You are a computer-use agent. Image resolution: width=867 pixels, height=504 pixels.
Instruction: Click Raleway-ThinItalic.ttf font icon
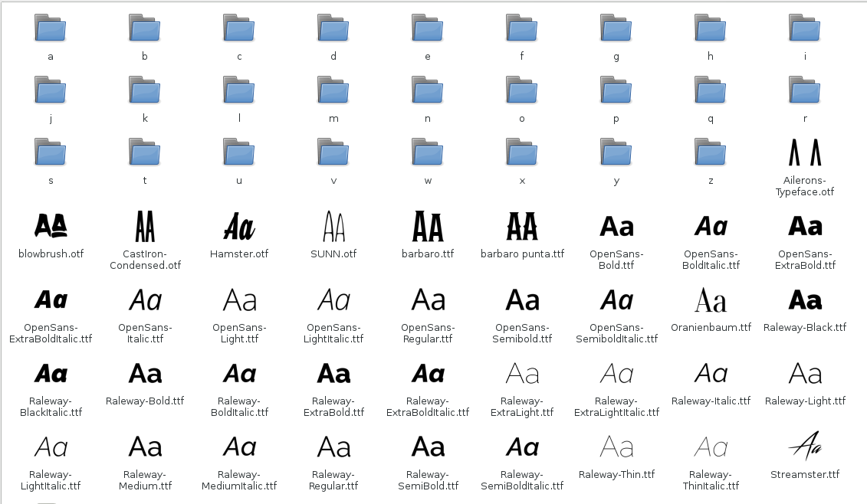[x=711, y=447]
